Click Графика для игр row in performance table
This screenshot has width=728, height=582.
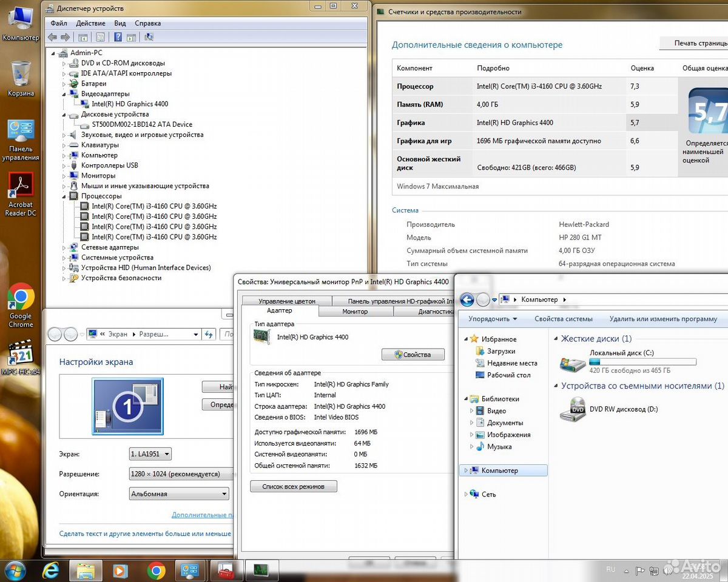tap(536, 141)
